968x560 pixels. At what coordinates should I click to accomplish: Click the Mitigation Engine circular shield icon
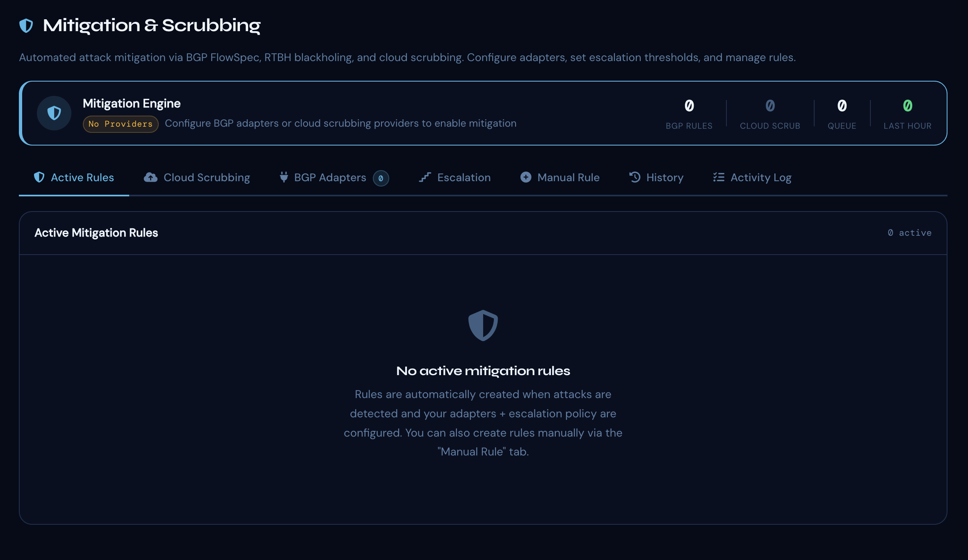coord(54,113)
